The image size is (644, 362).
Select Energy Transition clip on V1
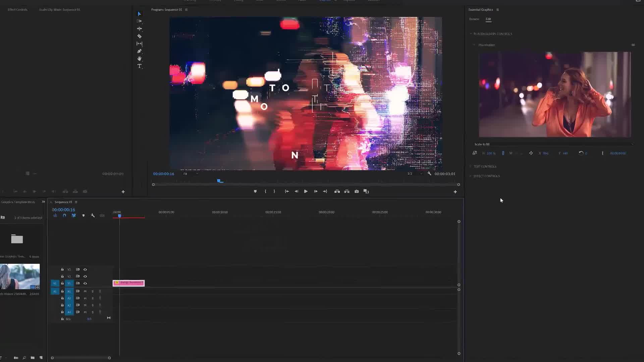[128, 283]
